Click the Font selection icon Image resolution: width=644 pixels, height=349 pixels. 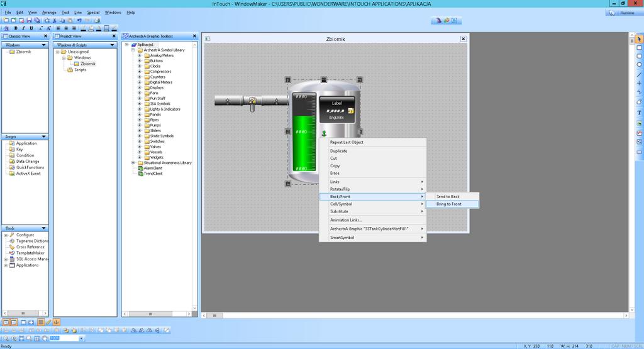click(x=6, y=28)
